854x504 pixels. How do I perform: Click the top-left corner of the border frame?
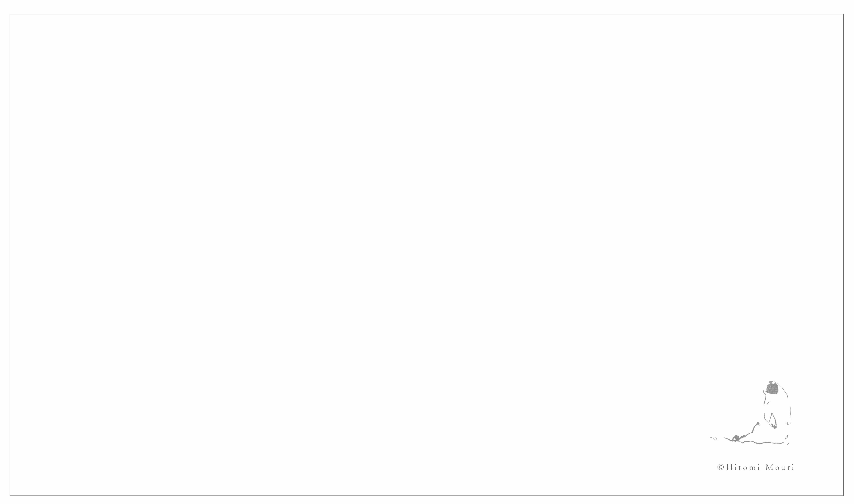(10, 14)
